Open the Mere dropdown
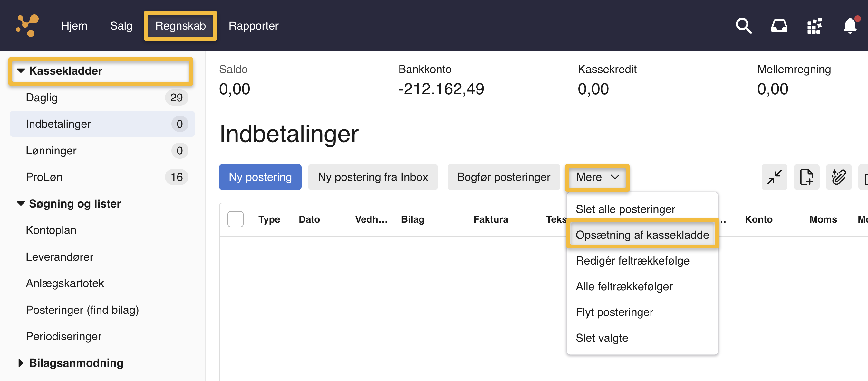Screen dimensions: 868x381 click(597, 177)
